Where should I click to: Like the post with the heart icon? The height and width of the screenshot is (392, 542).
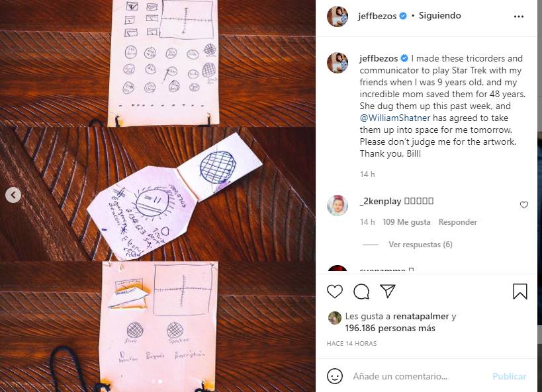pyautogui.click(x=335, y=292)
